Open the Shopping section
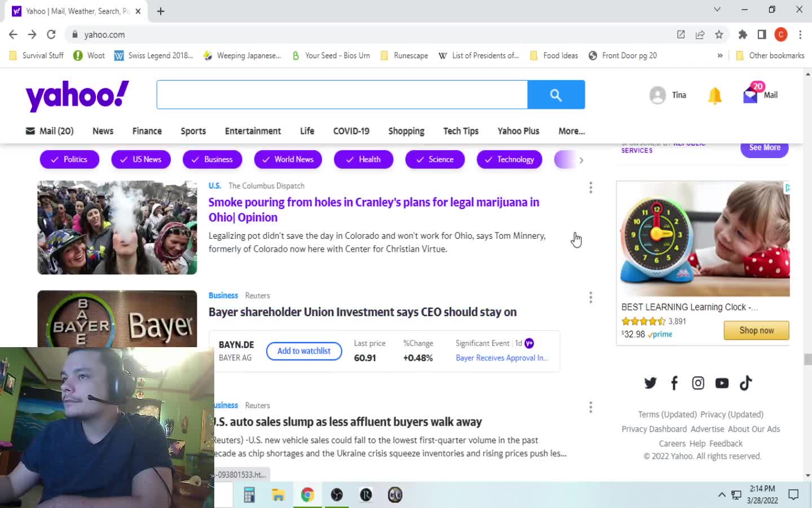This screenshot has height=508, width=812. tap(407, 131)
